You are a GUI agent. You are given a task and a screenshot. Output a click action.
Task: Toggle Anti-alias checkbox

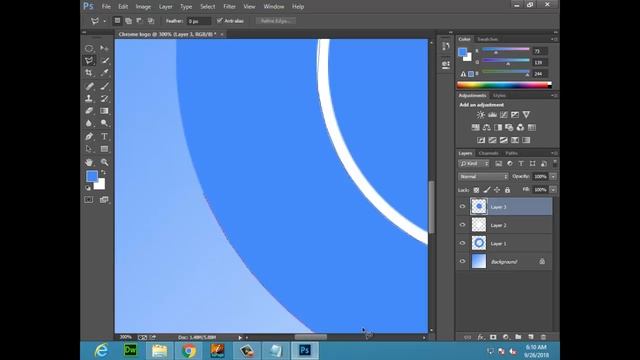(x=220, y=20)
